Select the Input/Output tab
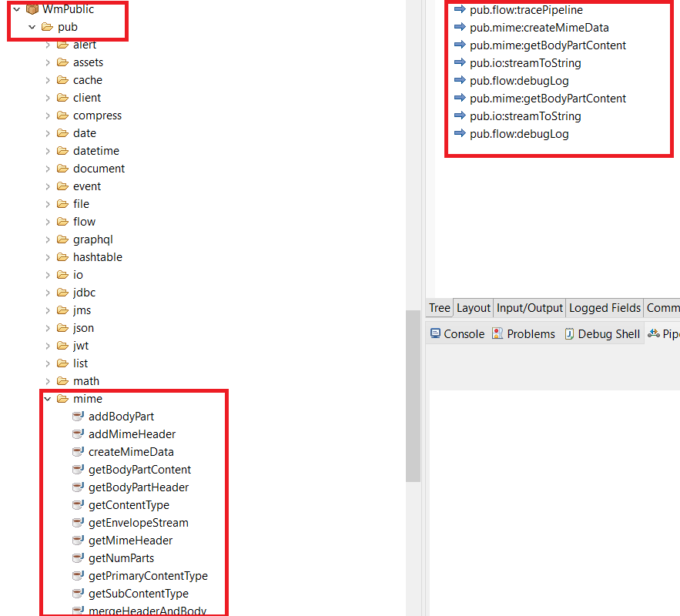 tap(529, 307)
